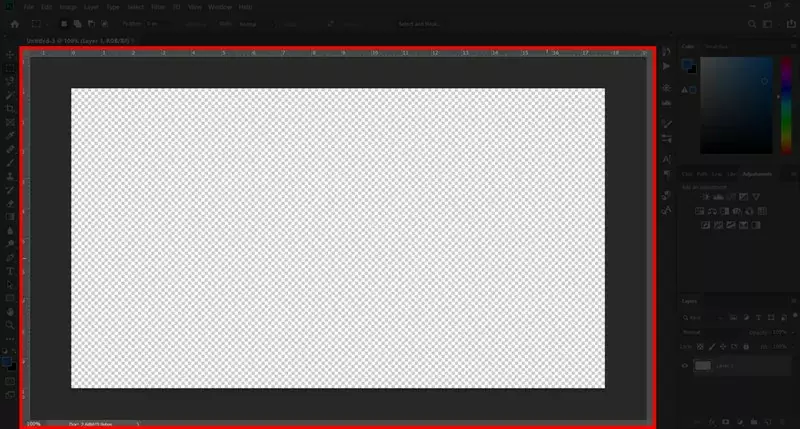Select the Eyedropper tool
800x429 pixels.
(x=10, y=136)
